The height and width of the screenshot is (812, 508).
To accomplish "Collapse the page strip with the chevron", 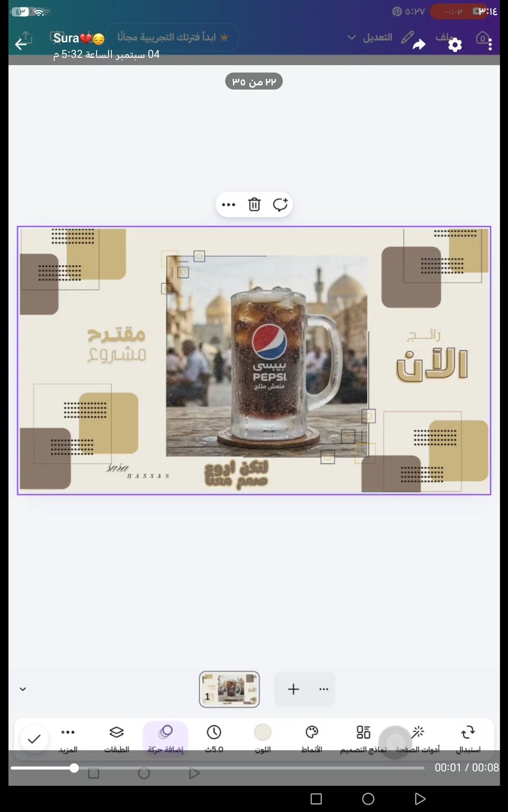I will (x=23, y=689).
